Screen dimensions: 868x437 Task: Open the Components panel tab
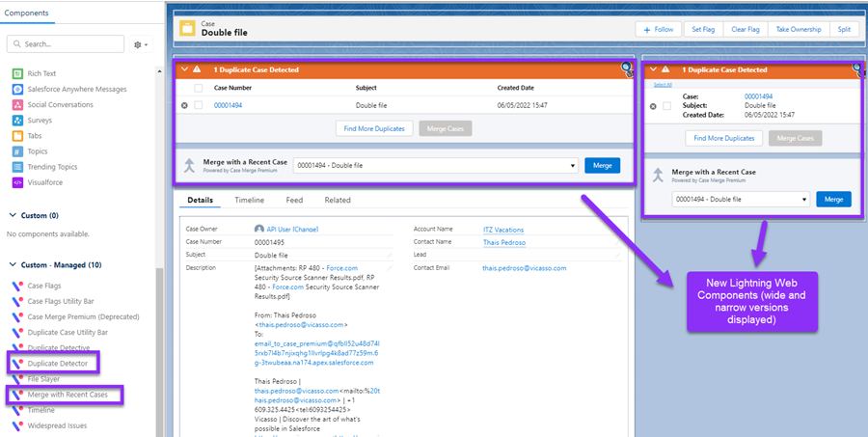27,13
